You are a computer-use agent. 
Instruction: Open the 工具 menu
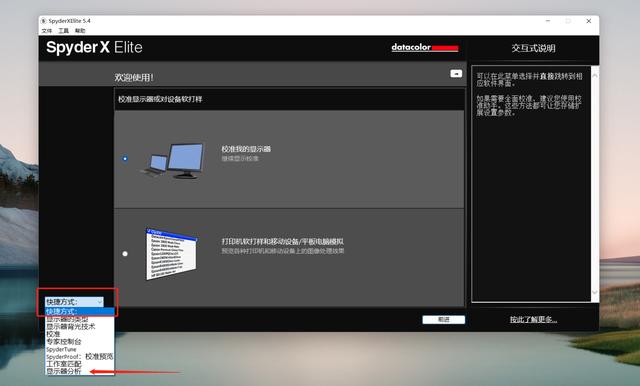tap(63, 31)
